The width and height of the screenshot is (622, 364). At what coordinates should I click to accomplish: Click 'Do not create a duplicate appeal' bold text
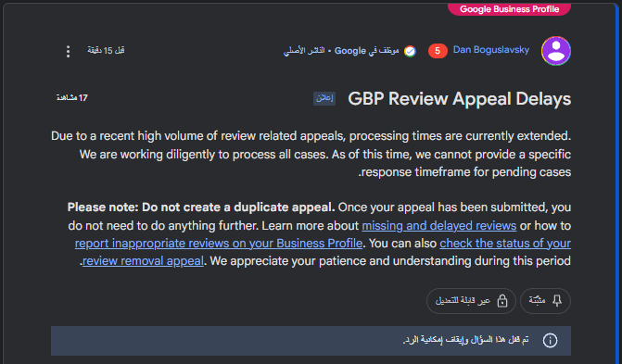[x=238, y=207]
